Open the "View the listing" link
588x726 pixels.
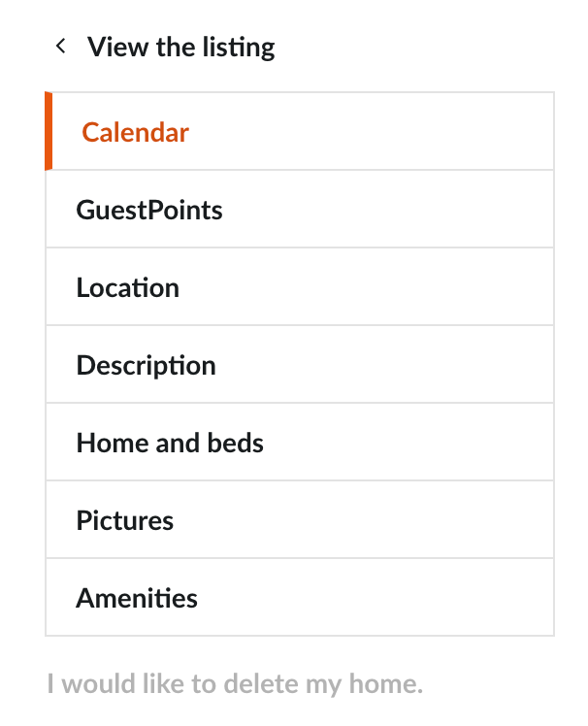[180, 47]
